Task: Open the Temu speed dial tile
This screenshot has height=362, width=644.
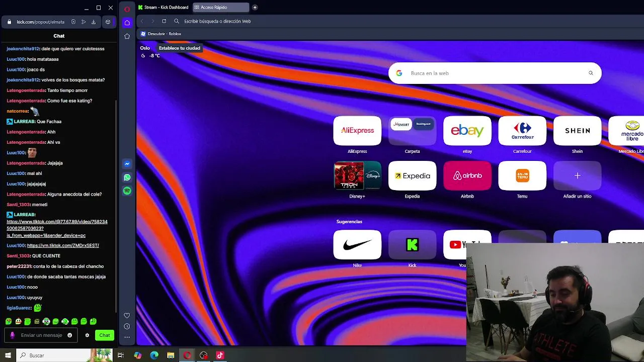Action: 522,175
